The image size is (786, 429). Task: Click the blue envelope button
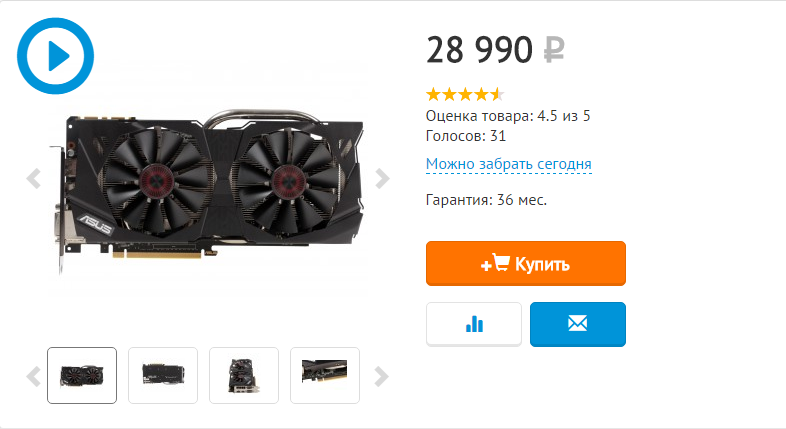[x=577, y=324]
